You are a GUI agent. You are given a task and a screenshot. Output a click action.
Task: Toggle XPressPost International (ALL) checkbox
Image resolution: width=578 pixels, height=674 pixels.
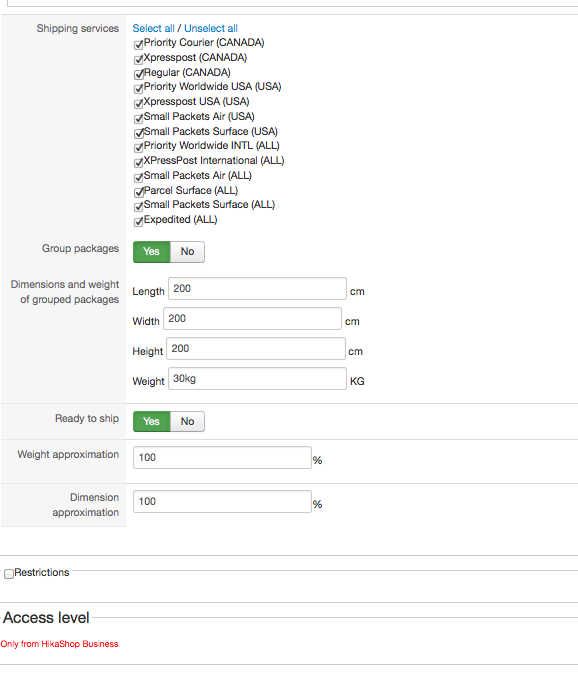pyautogui.click(x=138, y=162)
